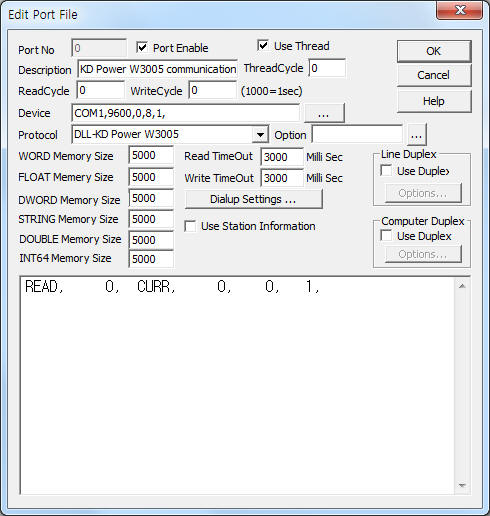The width and height of the screenshot is (490, 516).
Task: Open Help for this dialog
Action: pyautogui.click(x=434, y=101)
